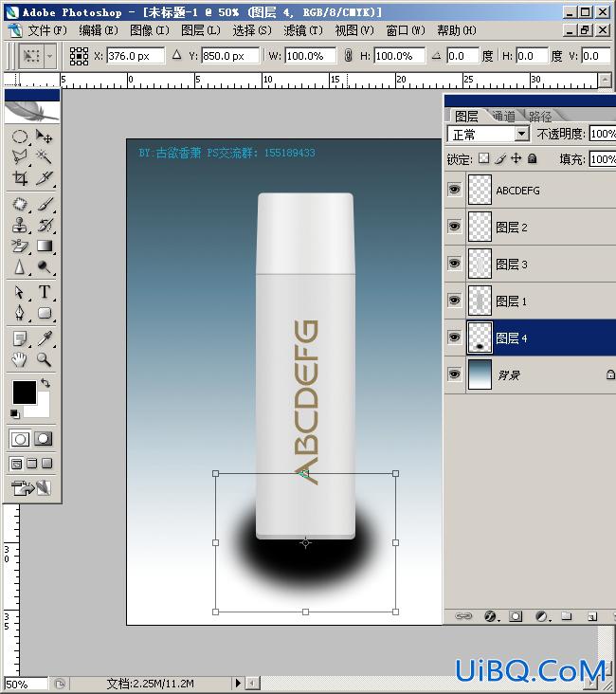Screen dimensions: 616x694
Task: Select the Rounded Rectangle shape tool
Action: (44, 313)
